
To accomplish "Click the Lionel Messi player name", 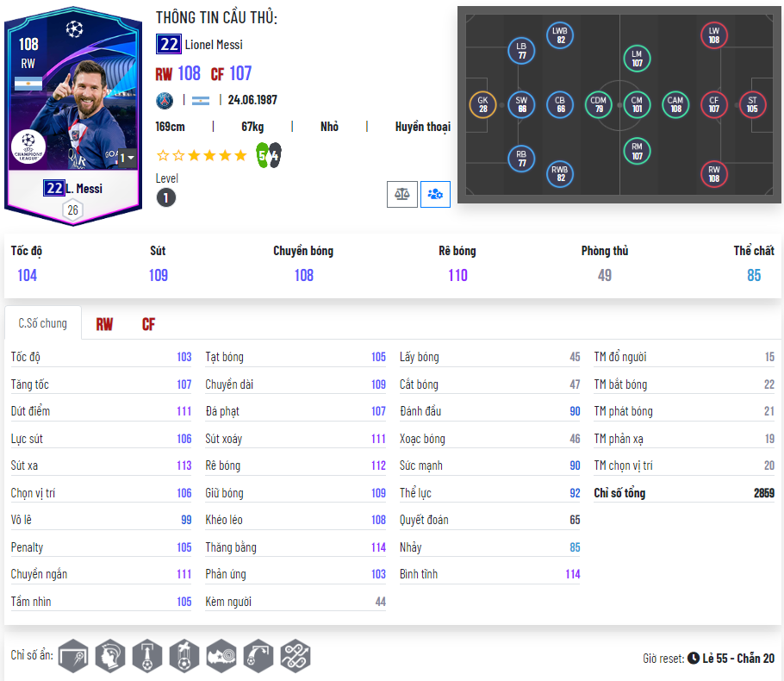I will (214, 45).
